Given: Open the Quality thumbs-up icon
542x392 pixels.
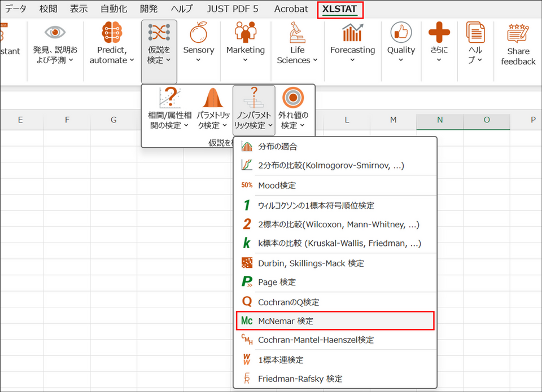Looking at the screenshot, I should (401, 33).
